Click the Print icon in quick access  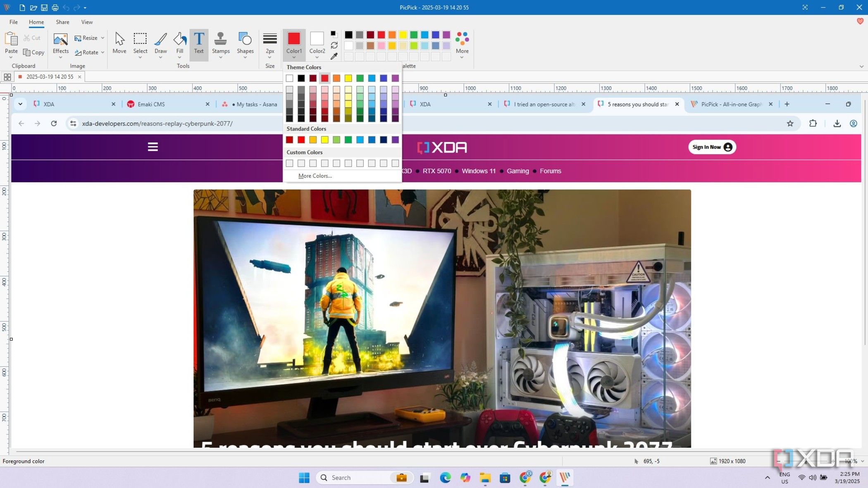pyautogui.click(x=55, y=7)
